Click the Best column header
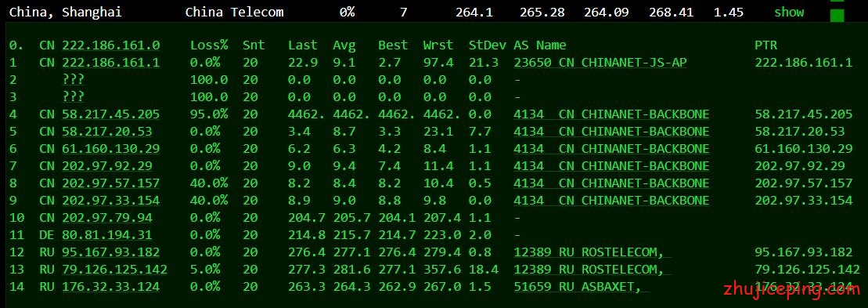This screenshot has width=868, height=308. tap(393, 45)
